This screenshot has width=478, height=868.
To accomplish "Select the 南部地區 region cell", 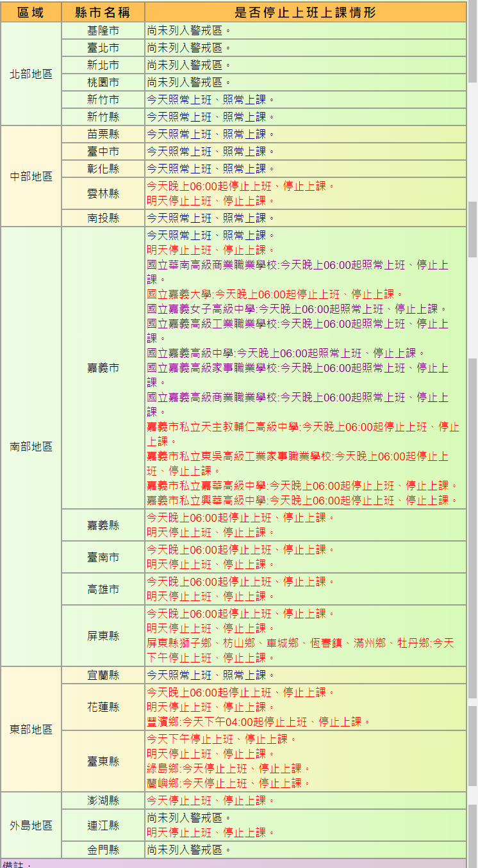I will coord(31,446).
